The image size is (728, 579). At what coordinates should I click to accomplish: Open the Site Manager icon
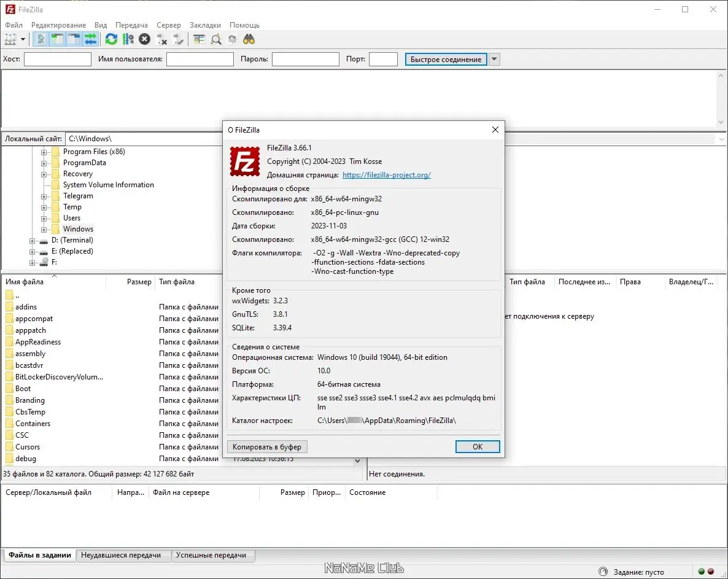10,39
